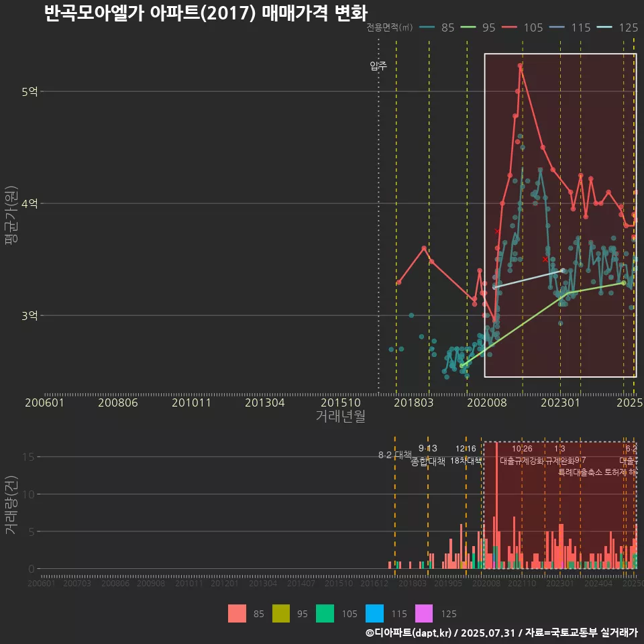Viewport: 644px width, 644px height.
Task: Click the blue 115 swatch in bottom legend
Action: (374, 614)
